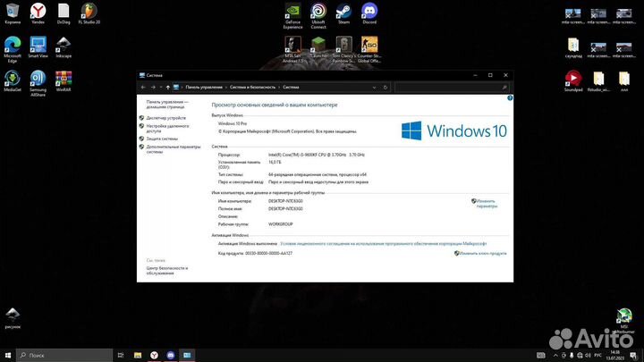Open GeForce Experience desktop icon
The width and height of the screenshot is (644, 362).
(292, 13)
